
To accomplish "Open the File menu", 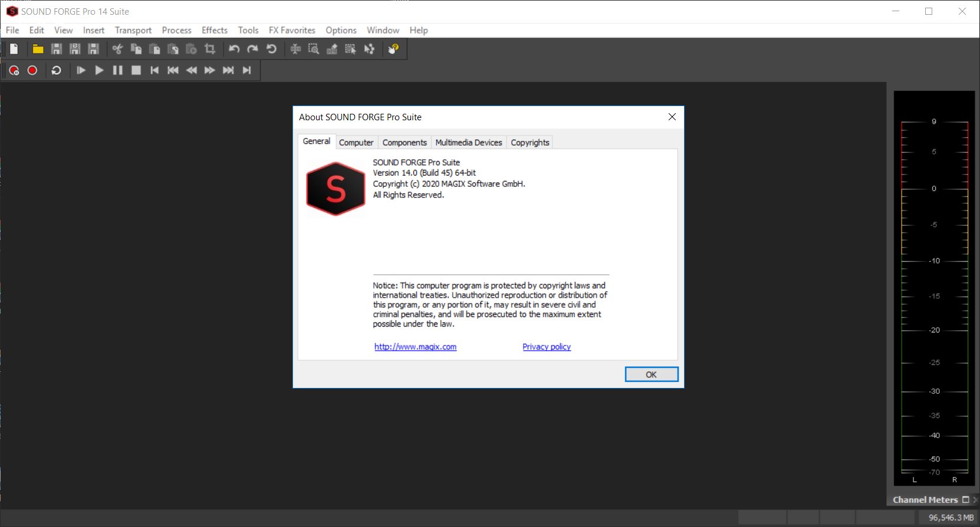I will coord(12,30).
